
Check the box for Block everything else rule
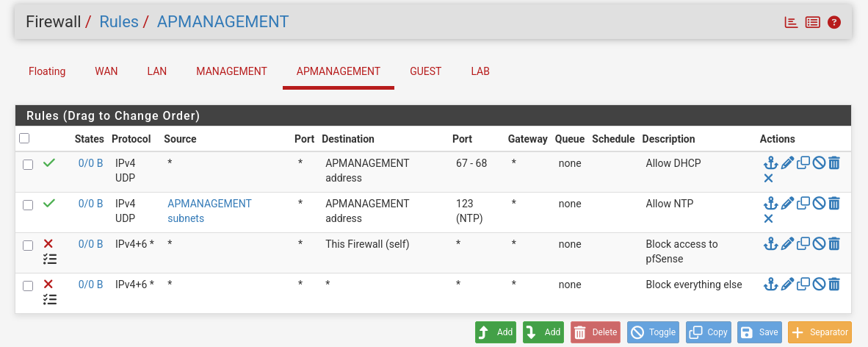[x=28, y=286]
